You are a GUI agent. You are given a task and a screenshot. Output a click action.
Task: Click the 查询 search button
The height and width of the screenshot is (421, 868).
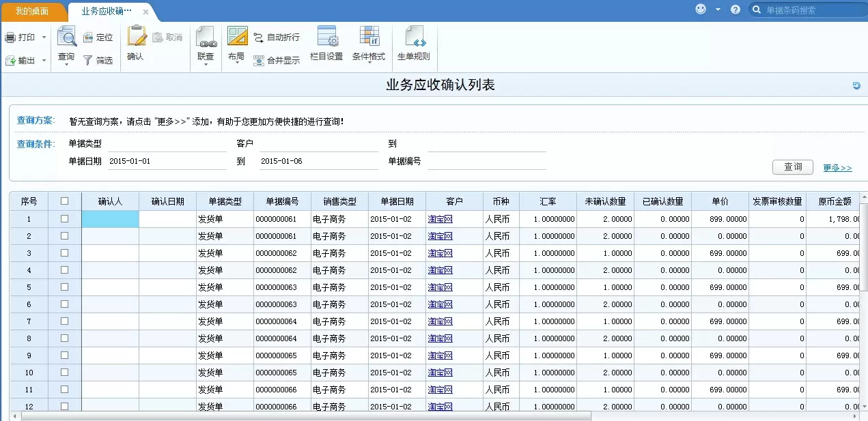[x=793, y=167]
